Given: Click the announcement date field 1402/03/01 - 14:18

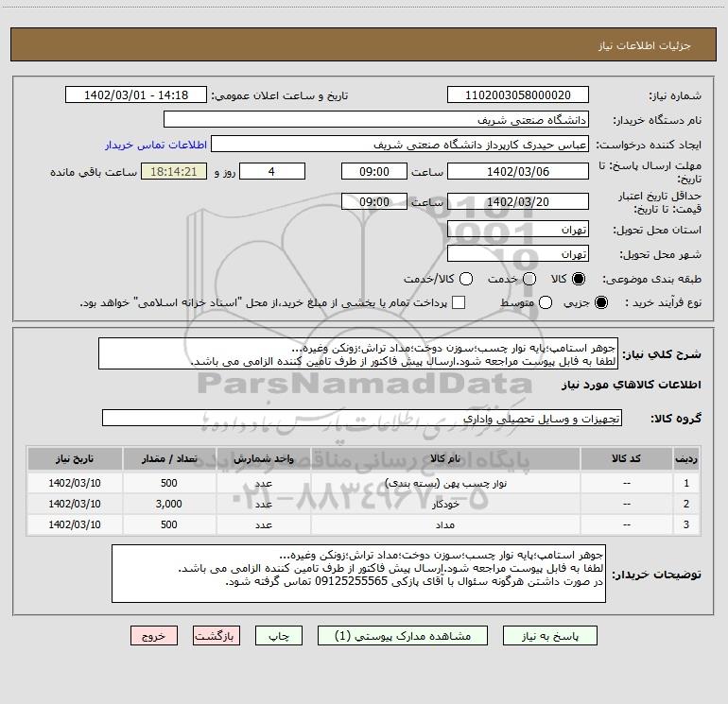Looking at the screenshot, I should (x=136, y=95).
